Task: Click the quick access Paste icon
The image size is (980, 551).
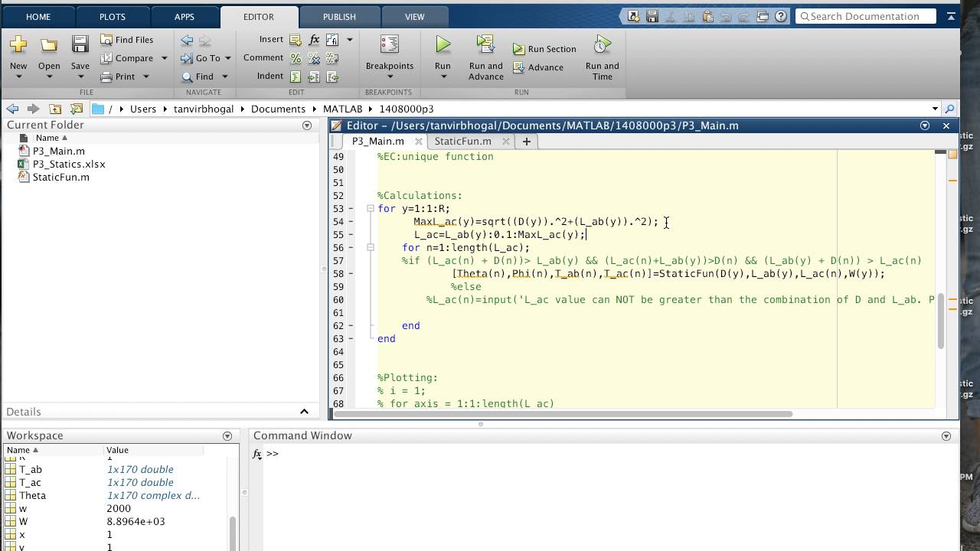Action: click(x=707, y=16)
